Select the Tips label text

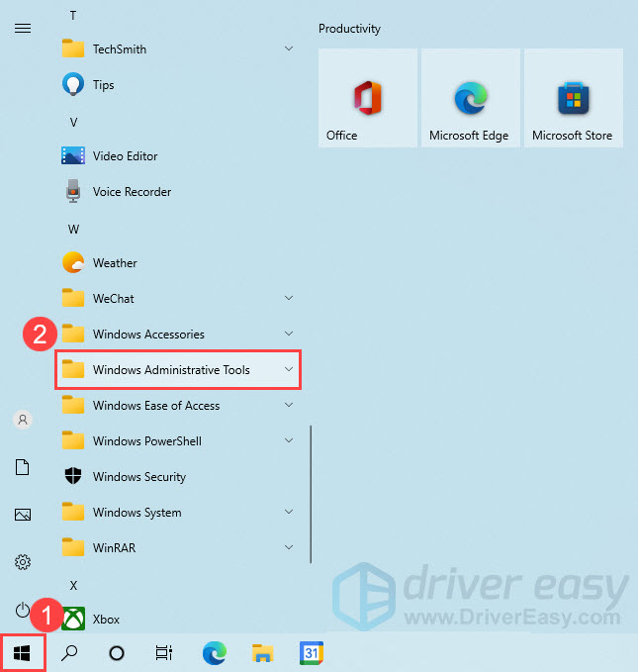tap(103, 85)
